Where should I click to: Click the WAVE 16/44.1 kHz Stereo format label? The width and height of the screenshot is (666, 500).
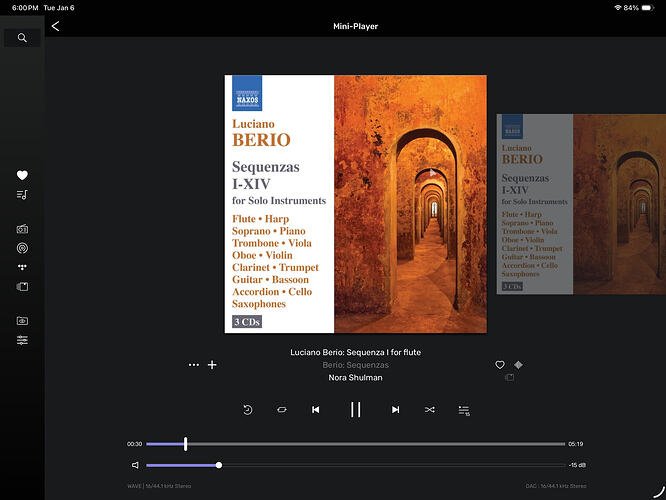pyautogui.click(x=159, y=486)
